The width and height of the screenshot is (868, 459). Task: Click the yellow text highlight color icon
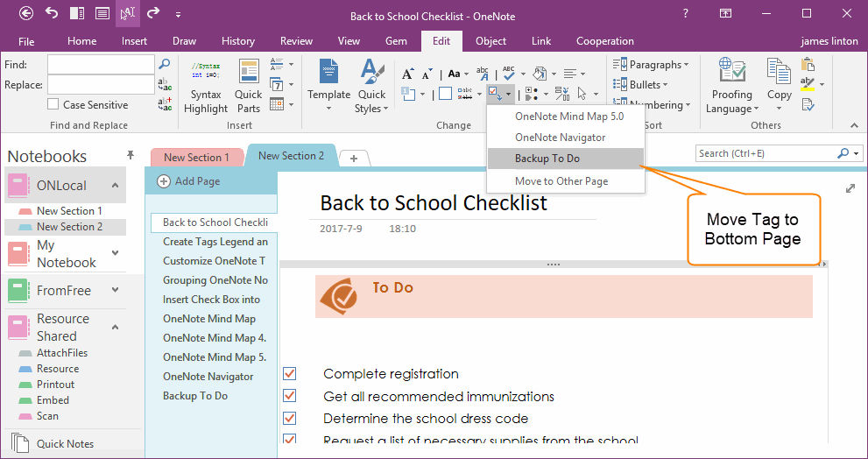click(808, 84)
